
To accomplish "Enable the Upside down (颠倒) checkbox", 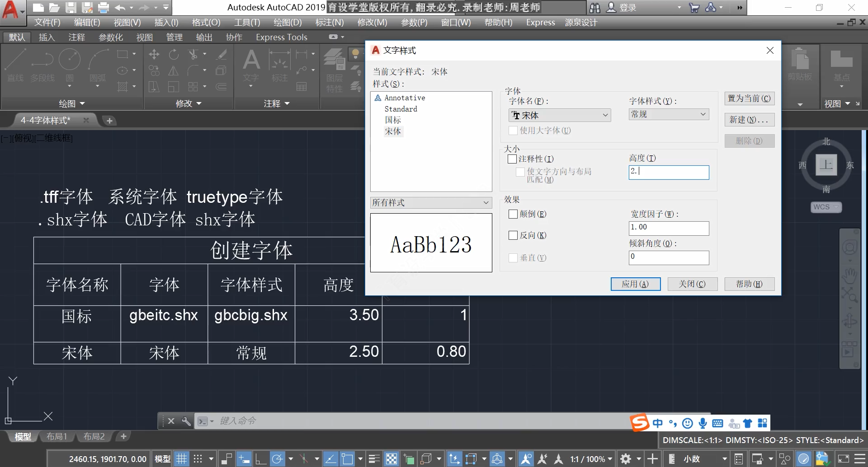I will pyautogui.click(x=513, y=214).
